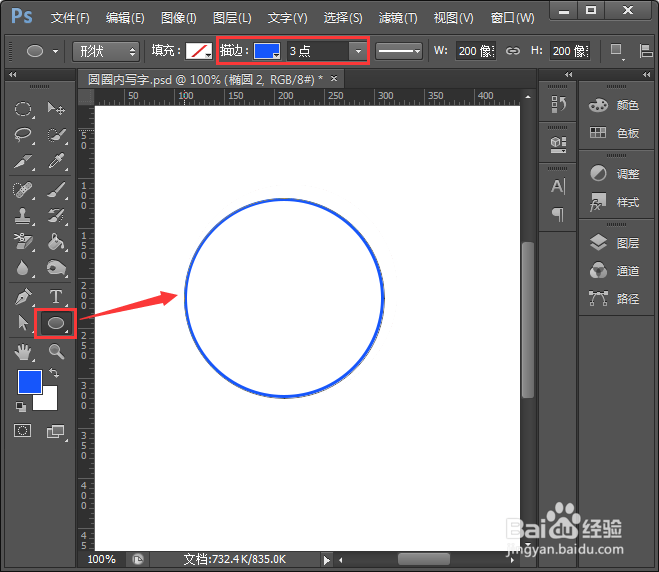Select the Horizontal Type tool

[x=56, y=297]
